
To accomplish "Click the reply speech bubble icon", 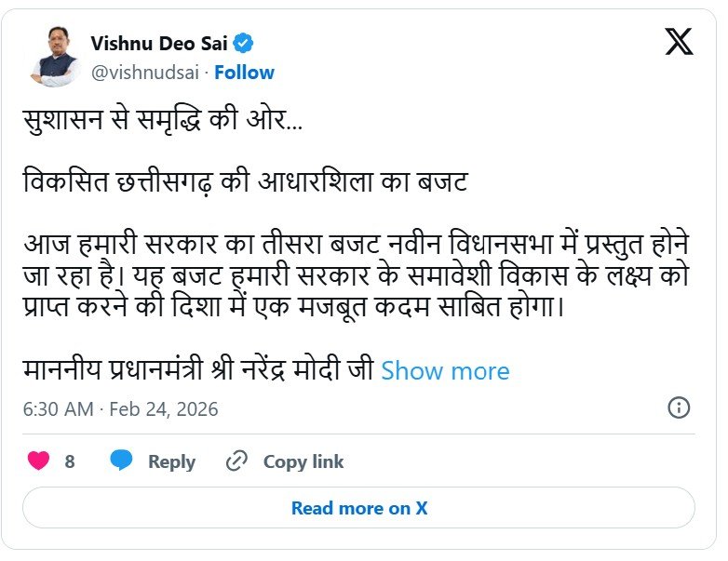I will 122,461.
